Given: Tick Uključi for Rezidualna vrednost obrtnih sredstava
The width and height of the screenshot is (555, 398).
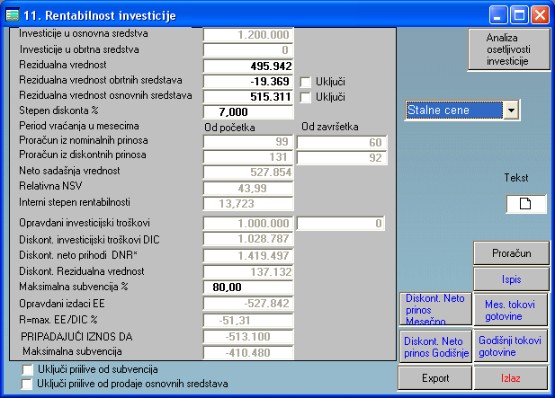Looking at the screenshot, I should point(305,82).
